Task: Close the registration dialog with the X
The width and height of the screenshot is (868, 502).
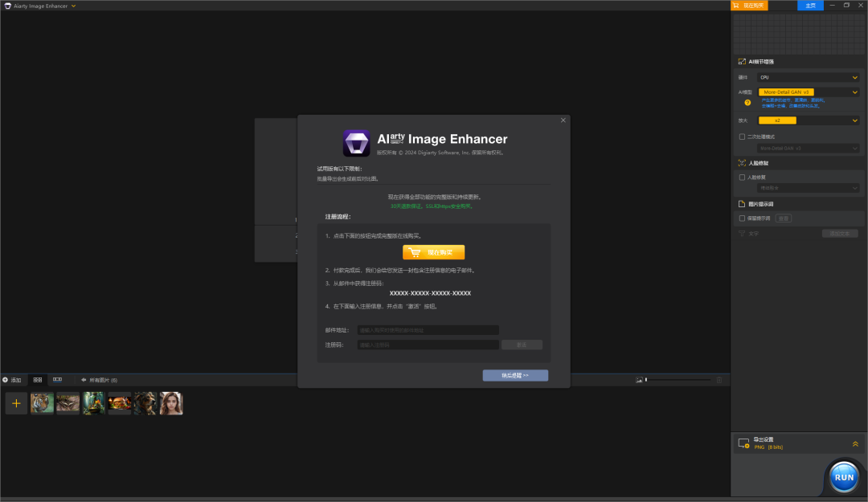Action: pyautogui.click(x=563, y=120)
